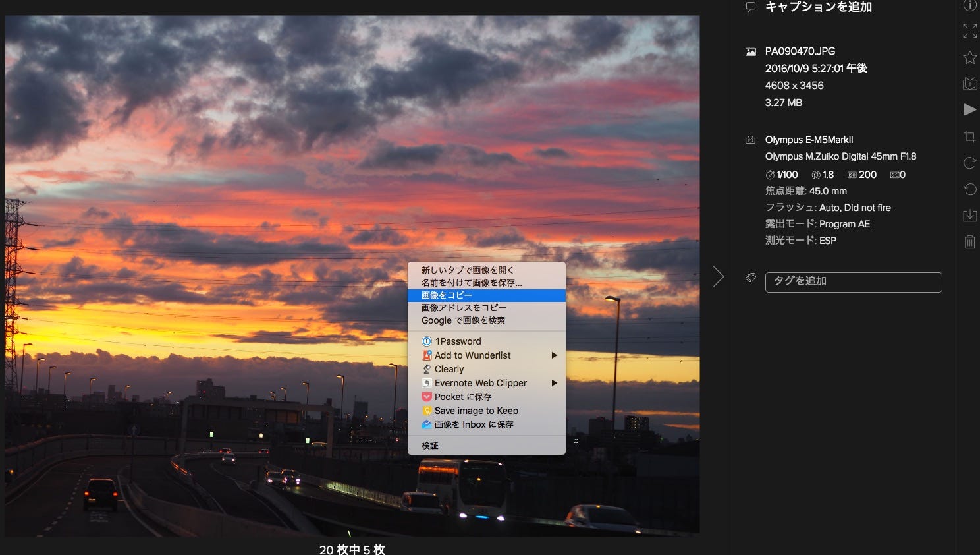Choose 名前を付けて画像を保存 from context menu
This screenshot has height=555, width=980.
point(487,283)
